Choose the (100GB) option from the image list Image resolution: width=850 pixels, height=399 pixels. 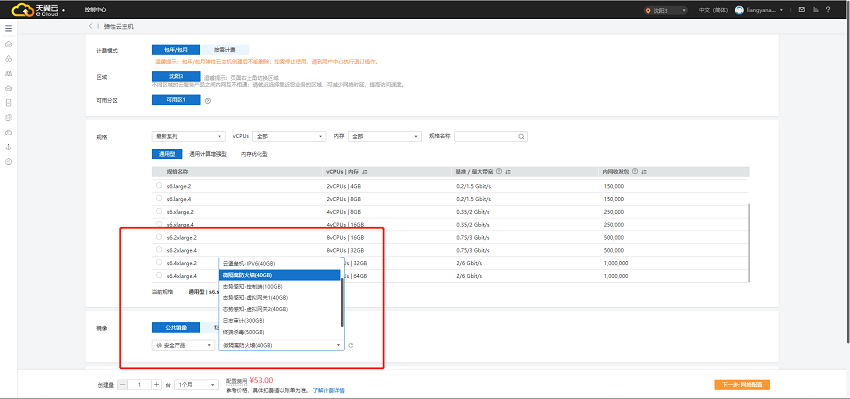(x=280, y=286)
